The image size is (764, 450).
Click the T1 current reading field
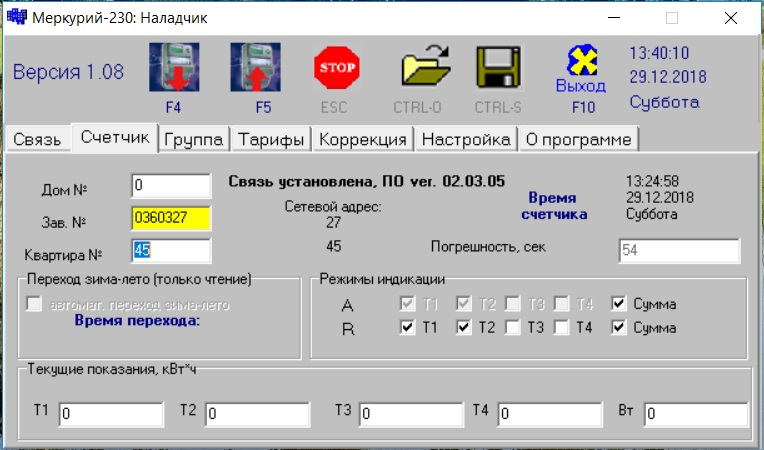(x=111, y=414)
